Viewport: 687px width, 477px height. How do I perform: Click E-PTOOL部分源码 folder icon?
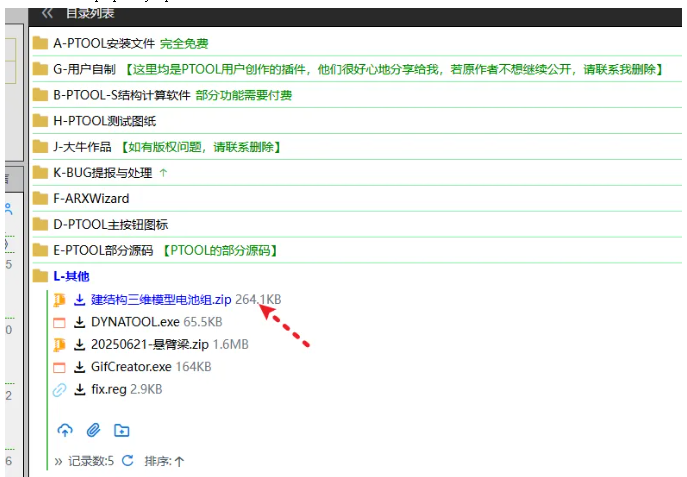point(40,250)
